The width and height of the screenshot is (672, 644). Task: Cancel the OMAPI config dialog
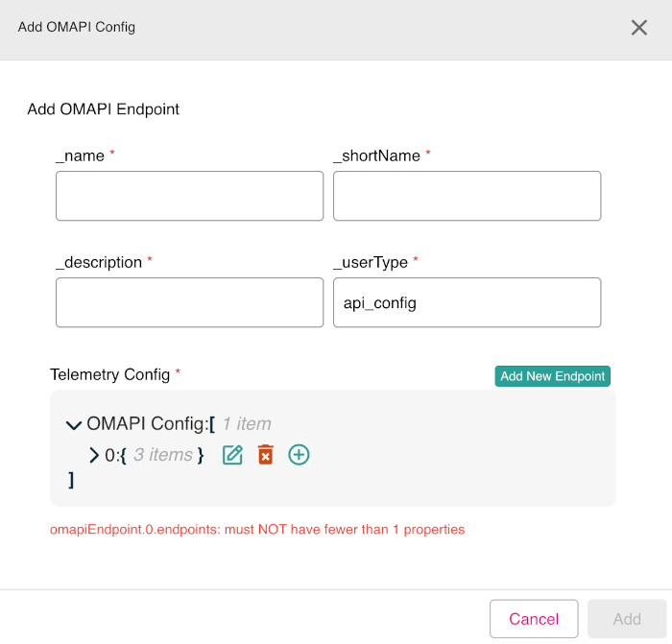coord(534,619)
